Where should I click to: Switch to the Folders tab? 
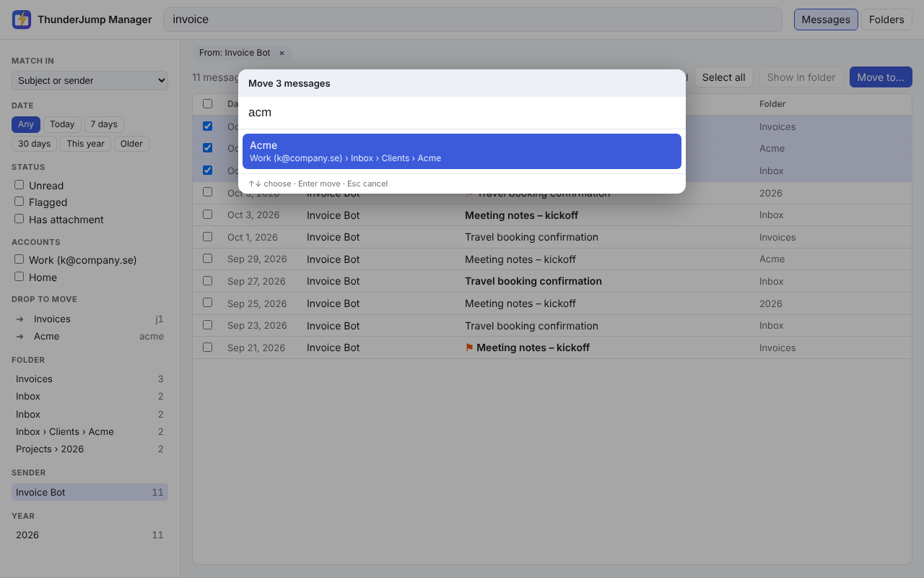(886, 20)
